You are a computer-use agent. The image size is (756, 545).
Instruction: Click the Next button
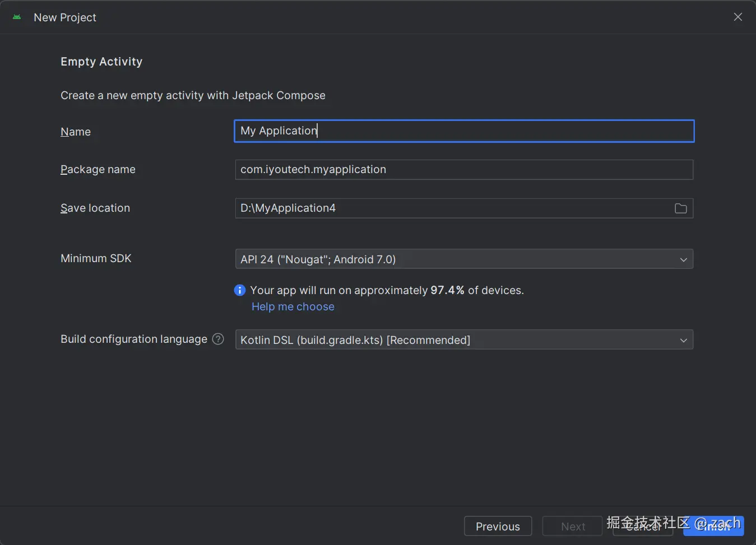click(x=572, y=526)
